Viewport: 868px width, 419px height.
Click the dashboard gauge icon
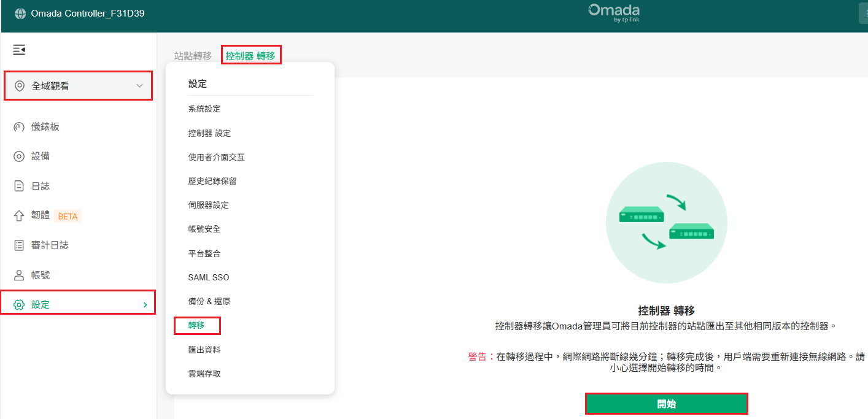[x=19, y=127]
